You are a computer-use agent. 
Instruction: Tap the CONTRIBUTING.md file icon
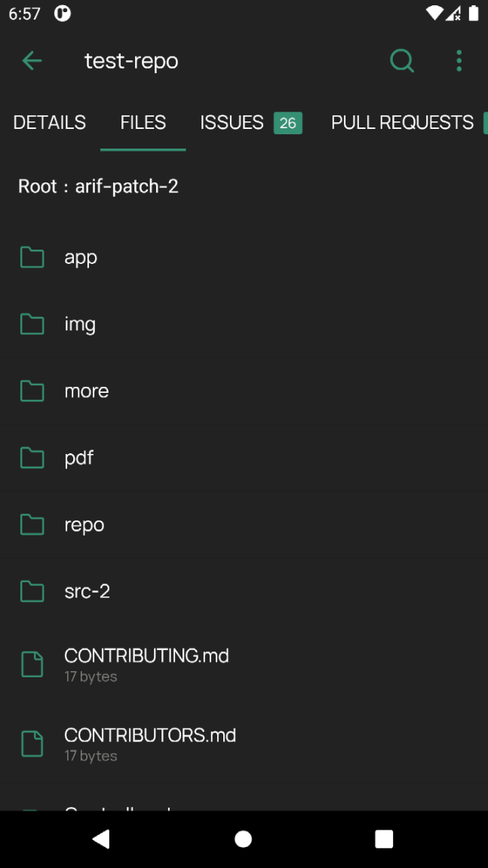click(32, 664)
